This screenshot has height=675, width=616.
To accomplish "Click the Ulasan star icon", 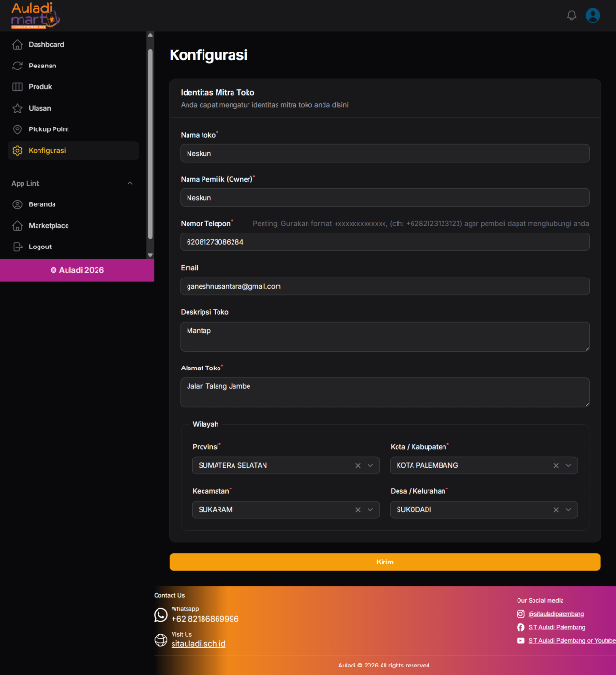I will pyautogui.click(x=17, y=108).
